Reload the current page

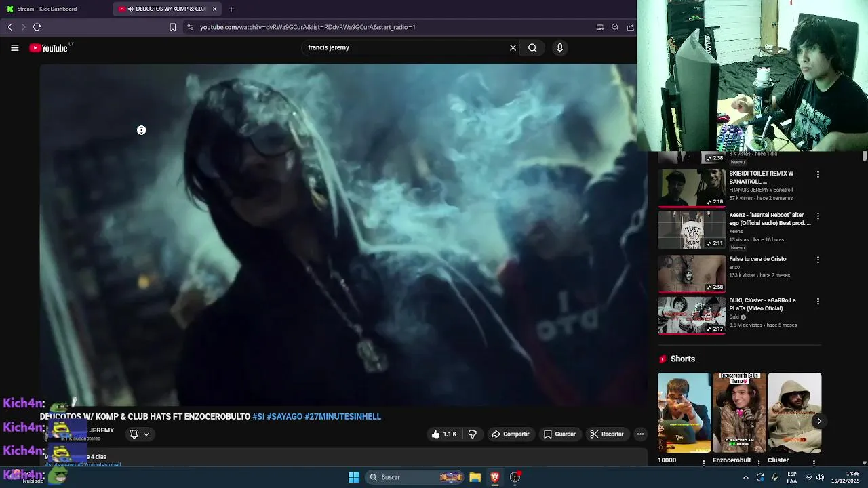point(37,27)
